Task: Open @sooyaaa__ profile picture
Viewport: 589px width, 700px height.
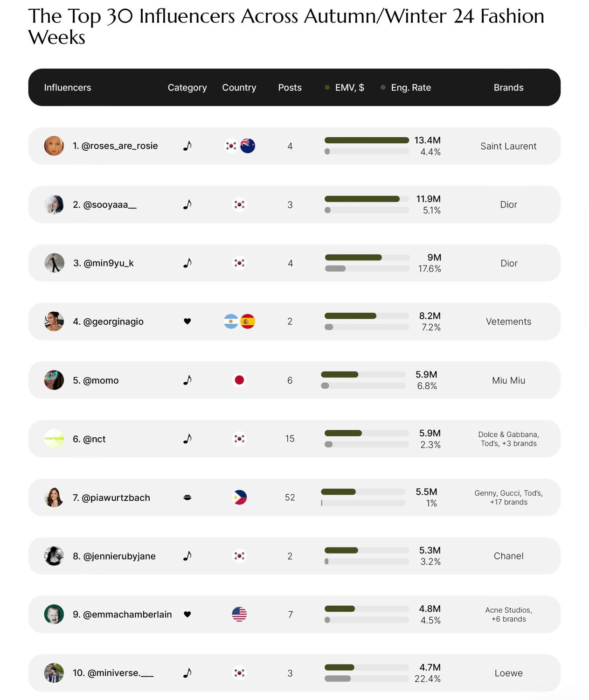Action: [54, 204]
